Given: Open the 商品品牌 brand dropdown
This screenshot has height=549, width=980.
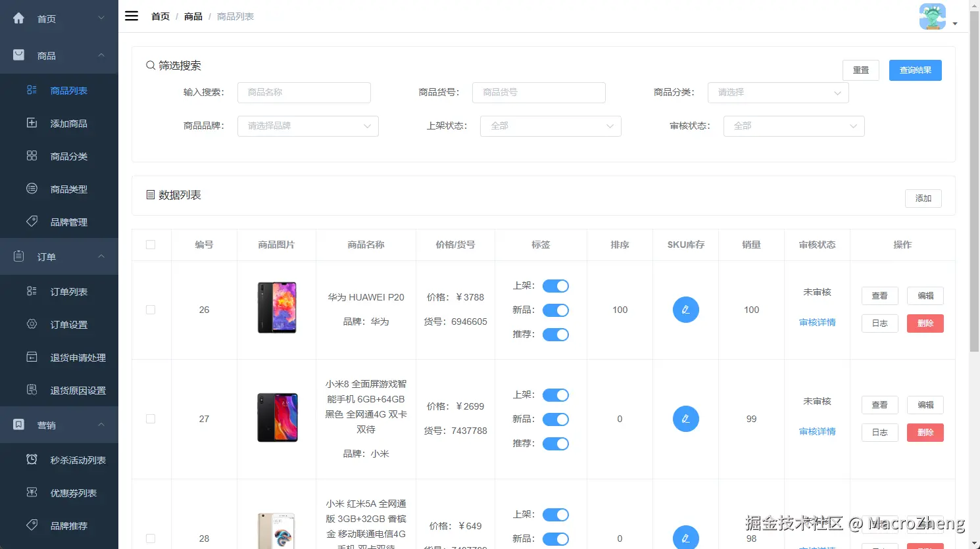Looking at the screenshot, I should coord(308,126).
